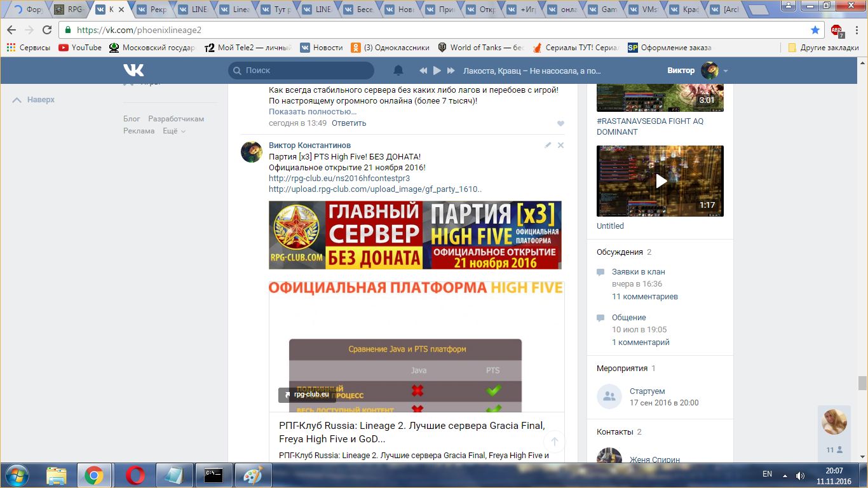Image resolution: width=868 pixels, height=488 pixels.
Task: Expand the Ещё dropdown
Action: tap(174, 131)
